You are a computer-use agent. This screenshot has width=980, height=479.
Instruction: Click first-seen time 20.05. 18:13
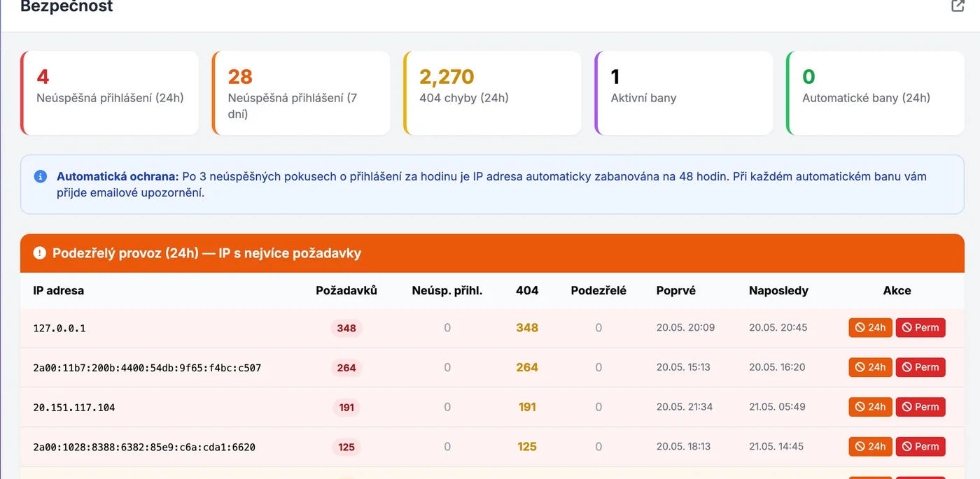point(683,446)
